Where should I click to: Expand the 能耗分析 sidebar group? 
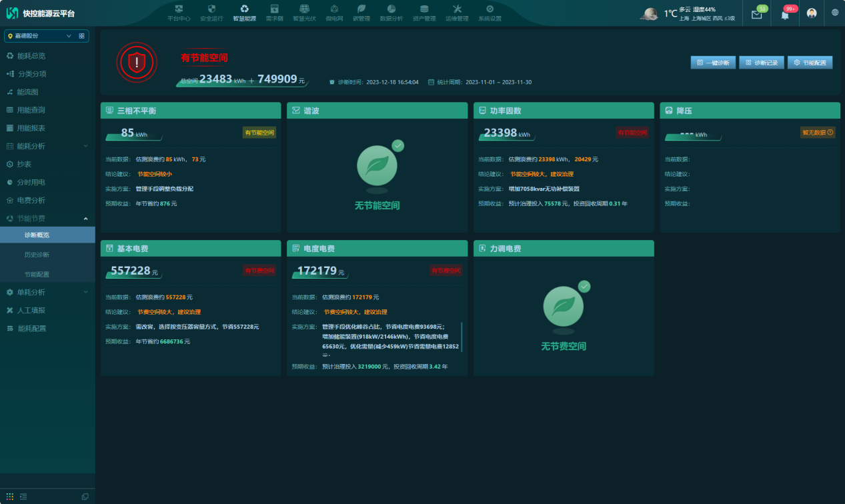47,146
